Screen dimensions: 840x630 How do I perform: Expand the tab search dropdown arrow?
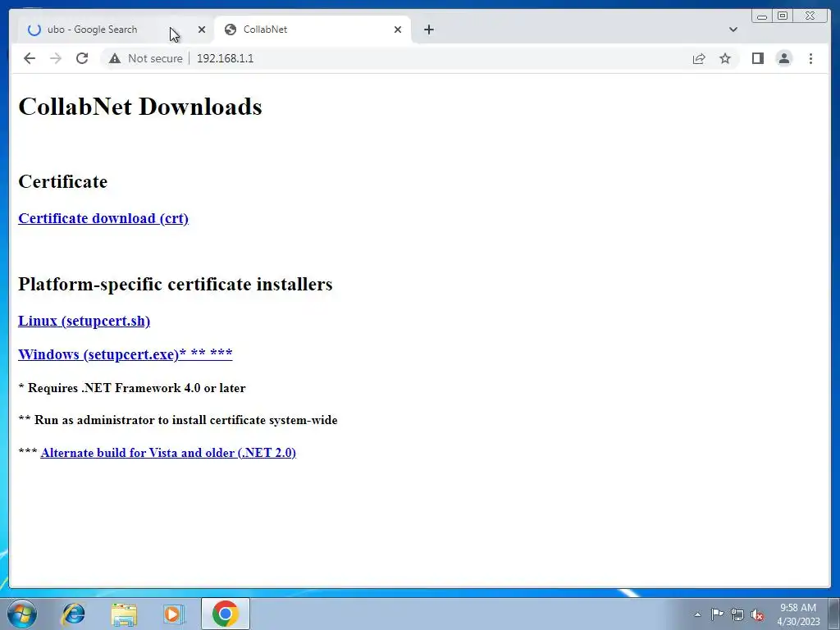[733, 30]
